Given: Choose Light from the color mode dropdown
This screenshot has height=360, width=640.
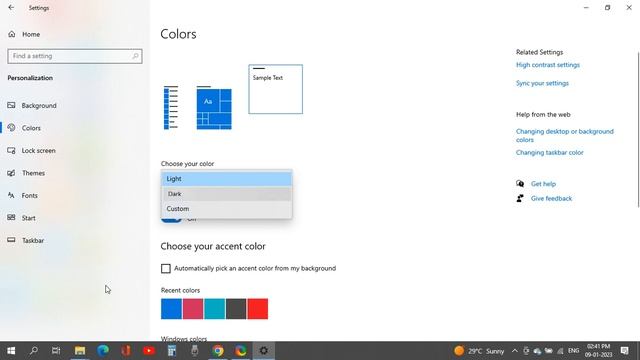Looking at the screenshot, I should pyautogui.click(x=227, y=179).
